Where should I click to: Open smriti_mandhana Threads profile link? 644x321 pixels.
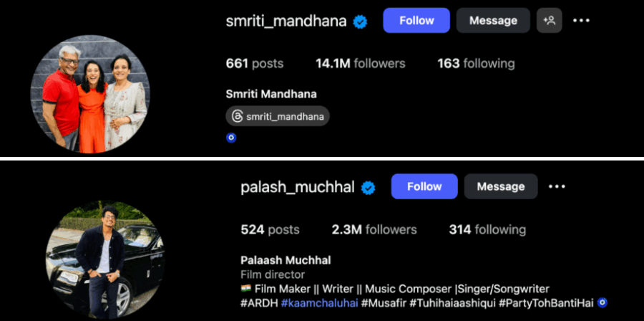[x=278, y=117]
